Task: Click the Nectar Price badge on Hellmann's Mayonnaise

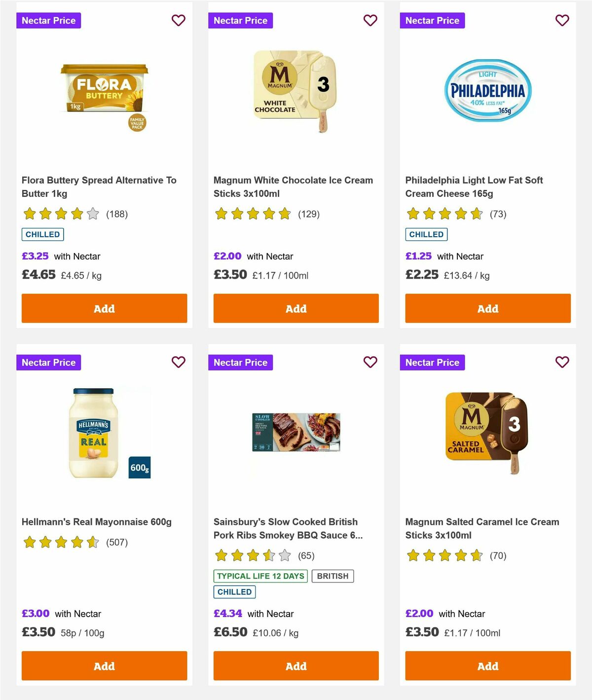Action: click(48, 362)
